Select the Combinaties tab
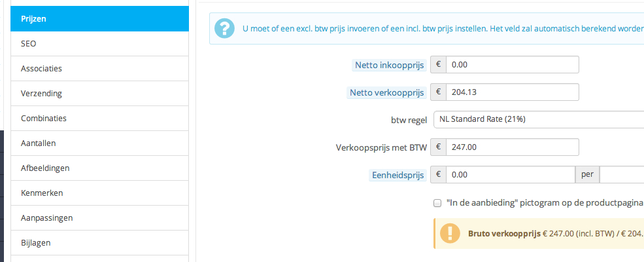644x262 pixels. [x=99, y=118]
